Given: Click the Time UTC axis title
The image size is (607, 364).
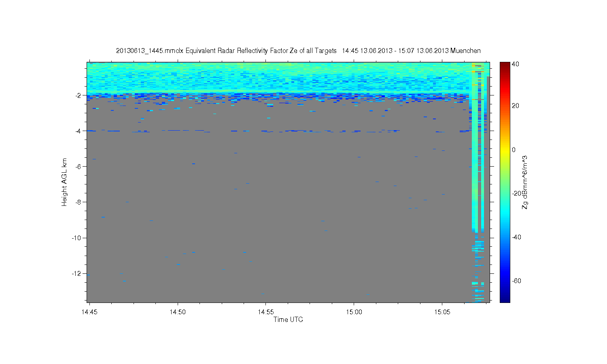Looking at the screenshot, I should [x=288, y=320].
